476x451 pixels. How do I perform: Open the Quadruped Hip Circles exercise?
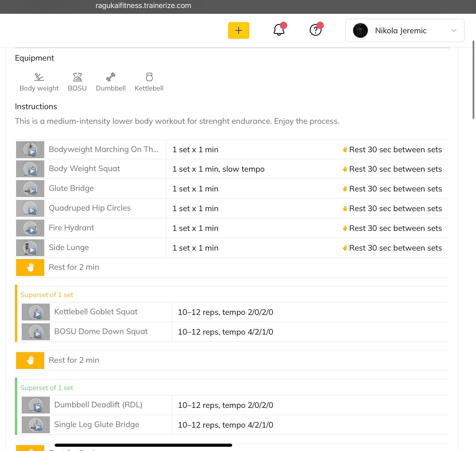pyautogui.click(x=90, y=208)
